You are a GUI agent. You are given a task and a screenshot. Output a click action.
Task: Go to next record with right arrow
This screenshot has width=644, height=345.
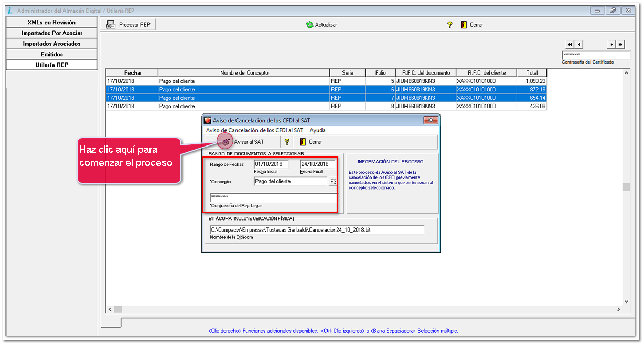click(x=611, y=45)
